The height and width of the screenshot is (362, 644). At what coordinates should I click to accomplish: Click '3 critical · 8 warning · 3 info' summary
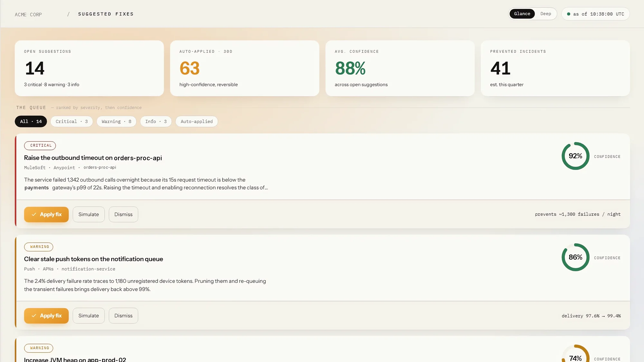[52, 85]
